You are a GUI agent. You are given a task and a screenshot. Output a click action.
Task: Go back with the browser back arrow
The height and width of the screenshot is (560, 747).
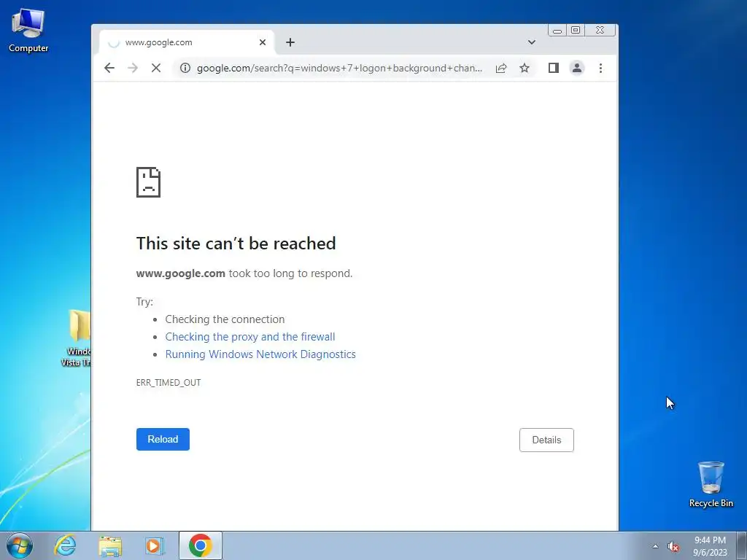(109, 68)
